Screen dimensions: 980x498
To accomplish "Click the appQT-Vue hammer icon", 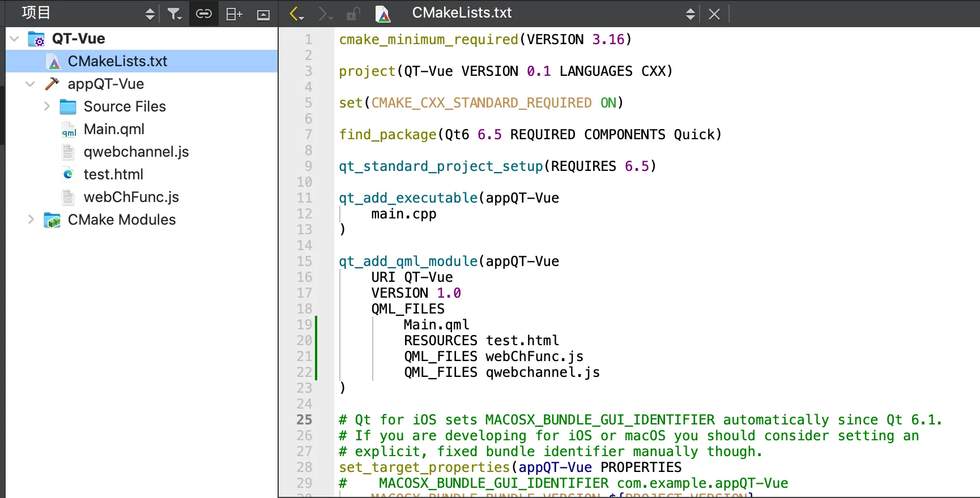I will point(52,84).
